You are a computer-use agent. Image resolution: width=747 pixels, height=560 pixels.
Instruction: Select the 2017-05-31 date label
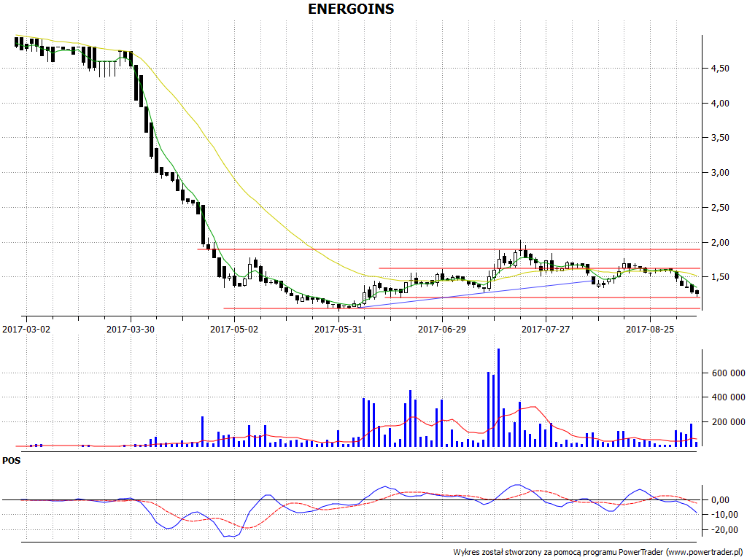[x=338, y=329]
